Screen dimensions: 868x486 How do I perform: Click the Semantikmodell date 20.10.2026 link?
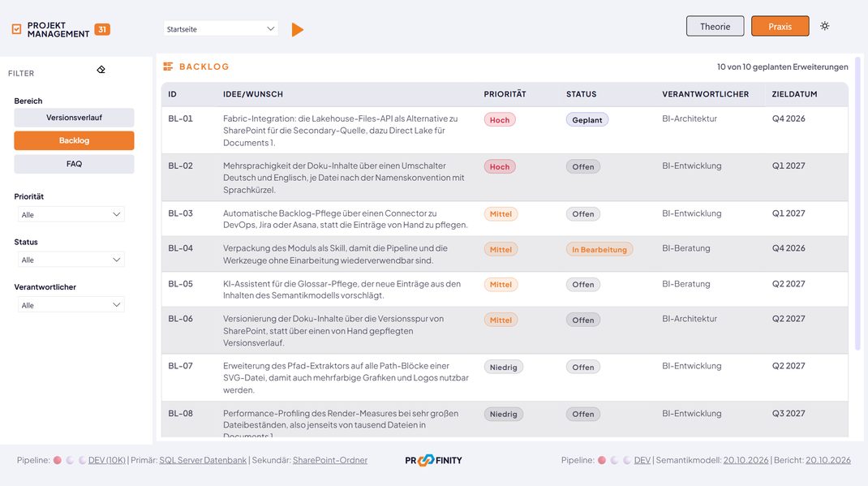tap(746, 460)
